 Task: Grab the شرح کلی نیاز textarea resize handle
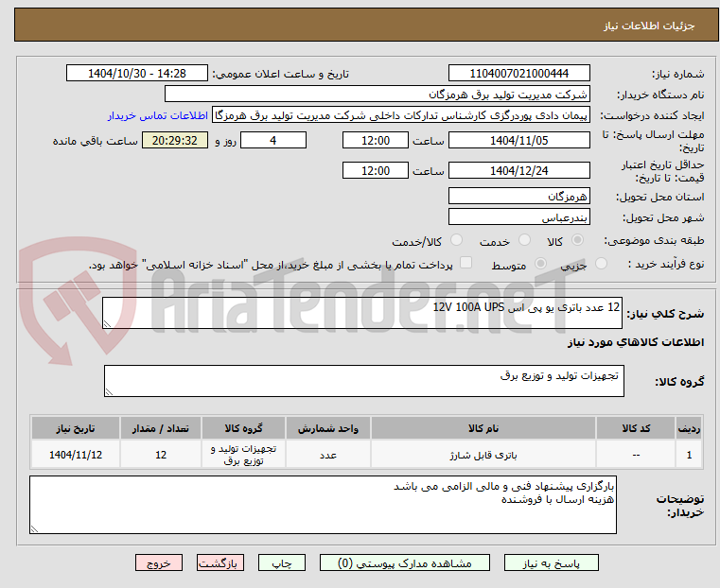[x=107, y=324]
